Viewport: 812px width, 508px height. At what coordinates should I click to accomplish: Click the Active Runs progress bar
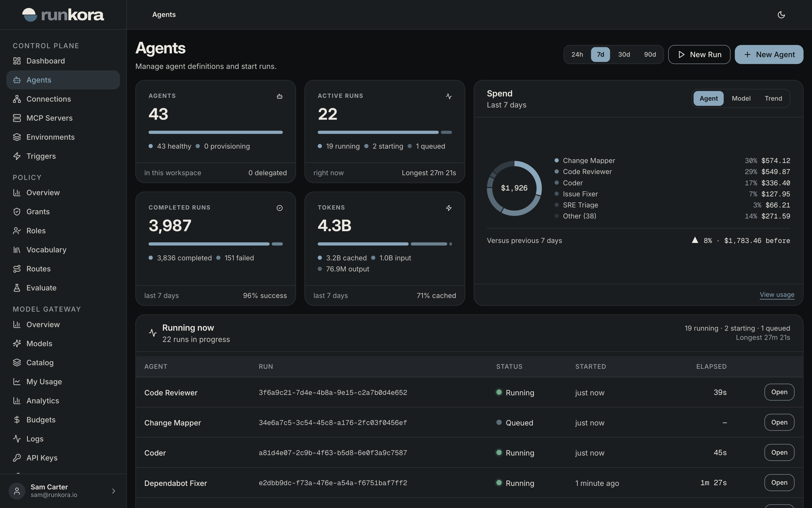[385, 132]
